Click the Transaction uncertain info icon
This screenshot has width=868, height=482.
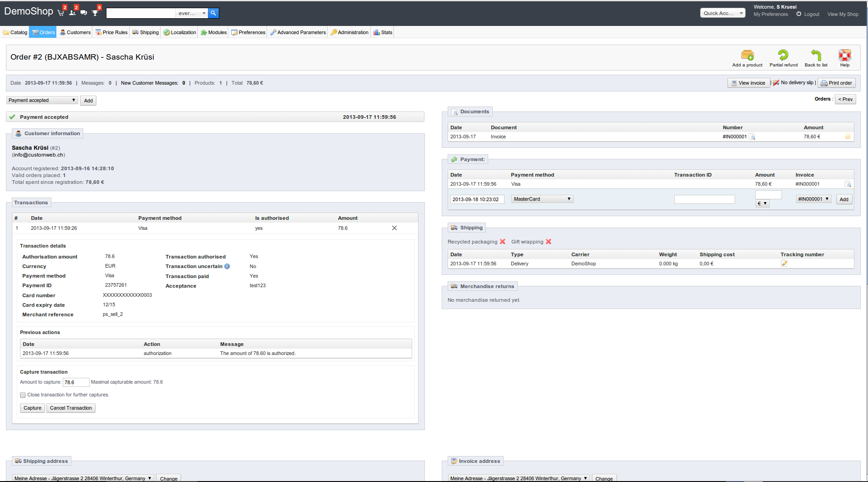click(x=227, y=266)
